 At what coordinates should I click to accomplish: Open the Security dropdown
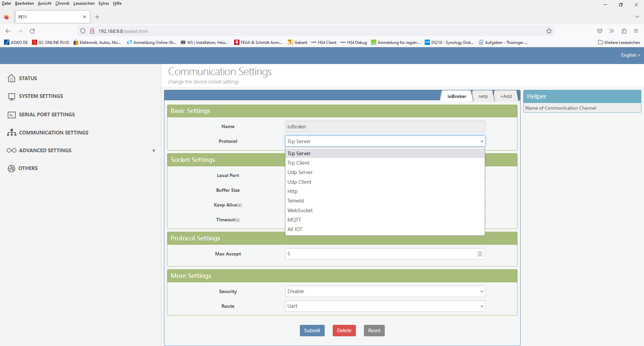coord(385,291)
